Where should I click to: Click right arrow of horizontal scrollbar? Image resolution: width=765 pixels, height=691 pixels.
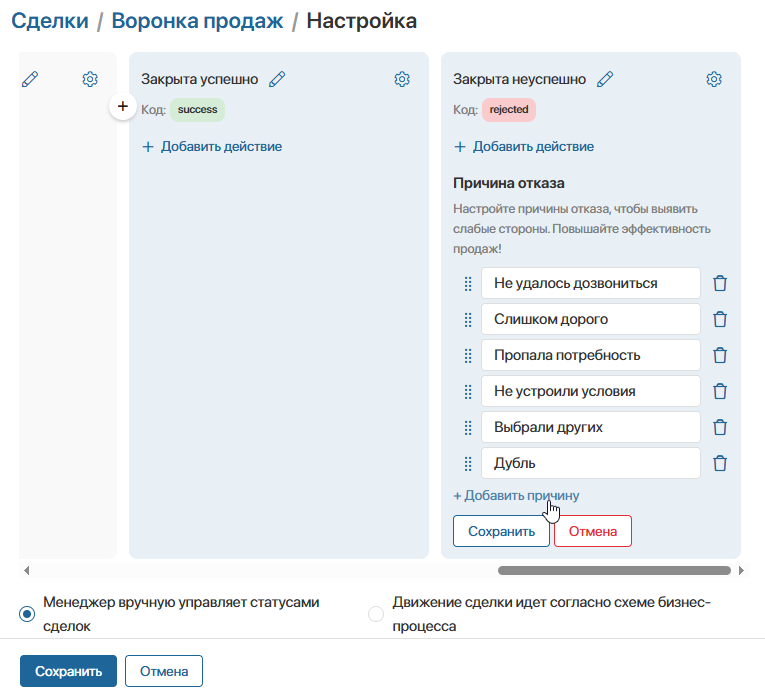pyautogui.click(x=741, y=570)
